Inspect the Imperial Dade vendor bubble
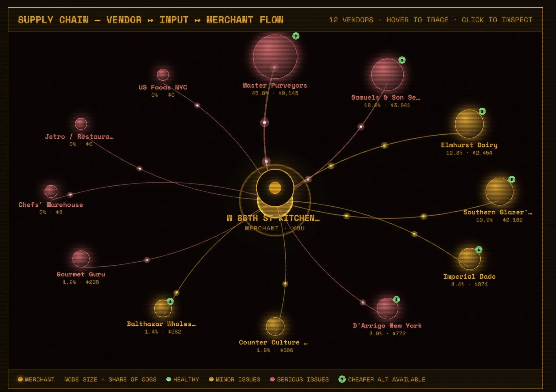Image resolution: width=556 pixels, height=392 pixels. (x=469, y=259)
